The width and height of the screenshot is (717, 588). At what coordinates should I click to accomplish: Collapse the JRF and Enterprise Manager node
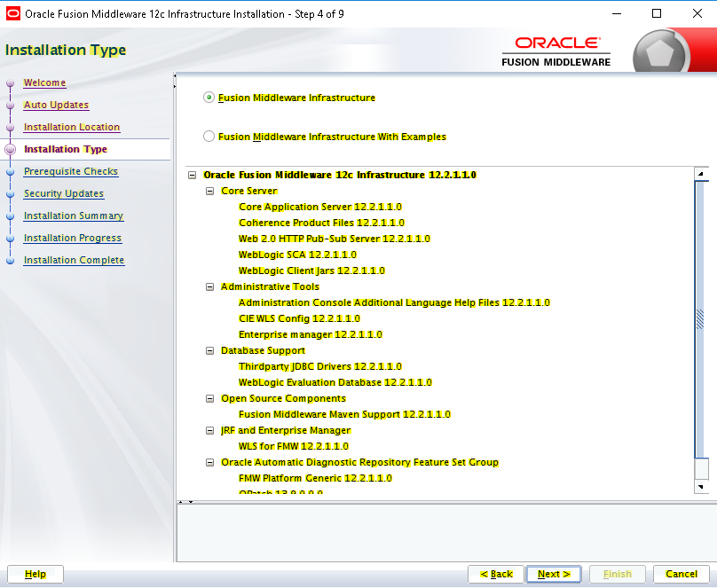pos(210,430)
